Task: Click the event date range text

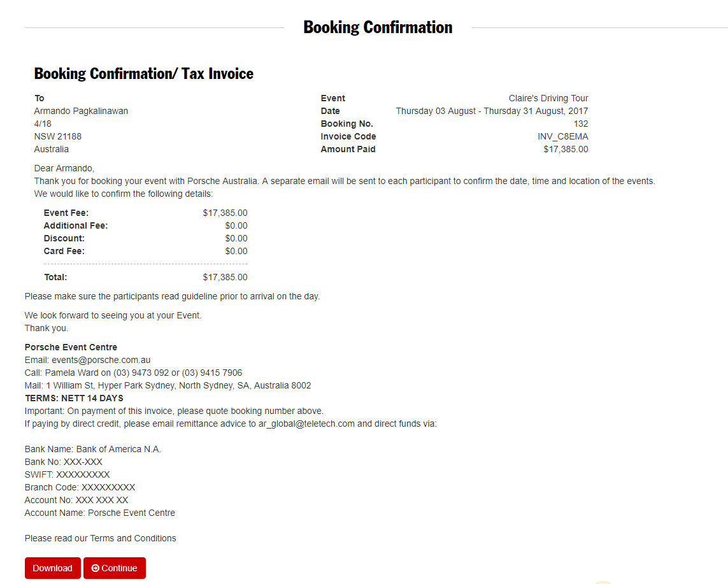Action: point(492,111)
